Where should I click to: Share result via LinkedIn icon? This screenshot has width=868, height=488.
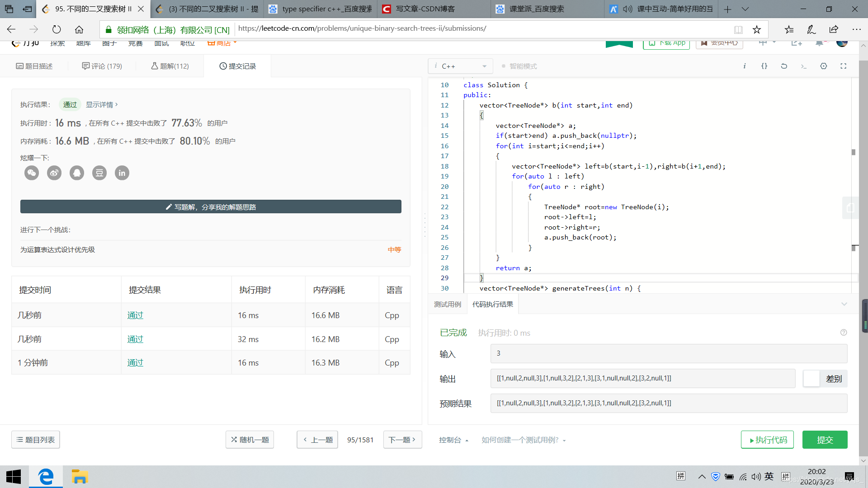click(x=122, y=173)
